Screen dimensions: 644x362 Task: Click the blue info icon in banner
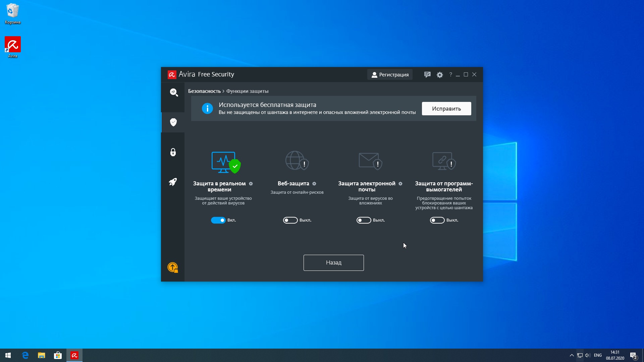point(207,108)
